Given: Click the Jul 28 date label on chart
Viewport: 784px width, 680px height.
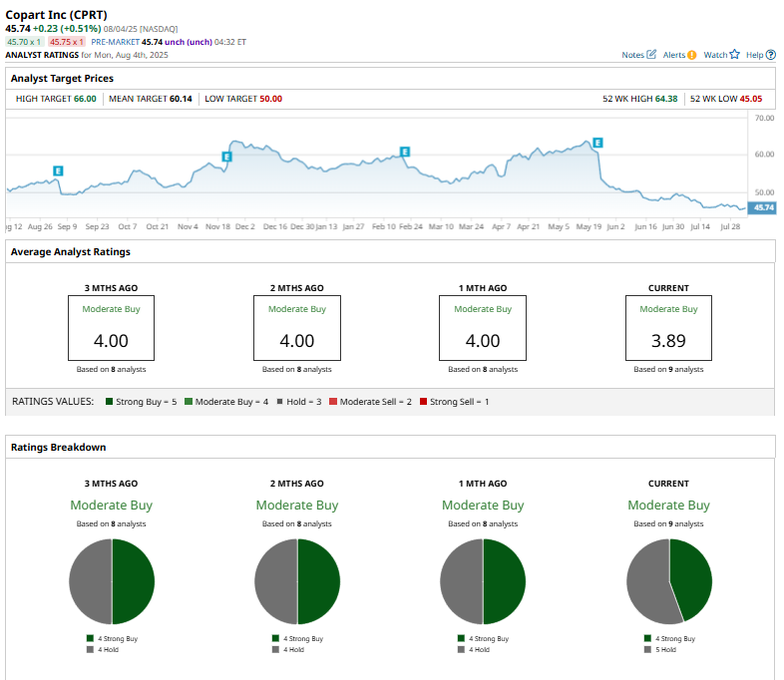Looking at the screenshot, I should click(730, 227).
